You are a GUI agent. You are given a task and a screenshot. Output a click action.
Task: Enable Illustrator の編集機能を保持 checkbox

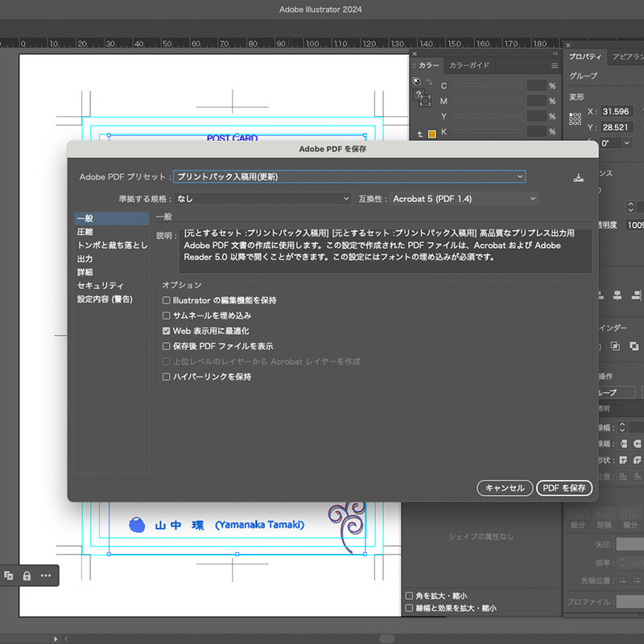click(167, 300)
